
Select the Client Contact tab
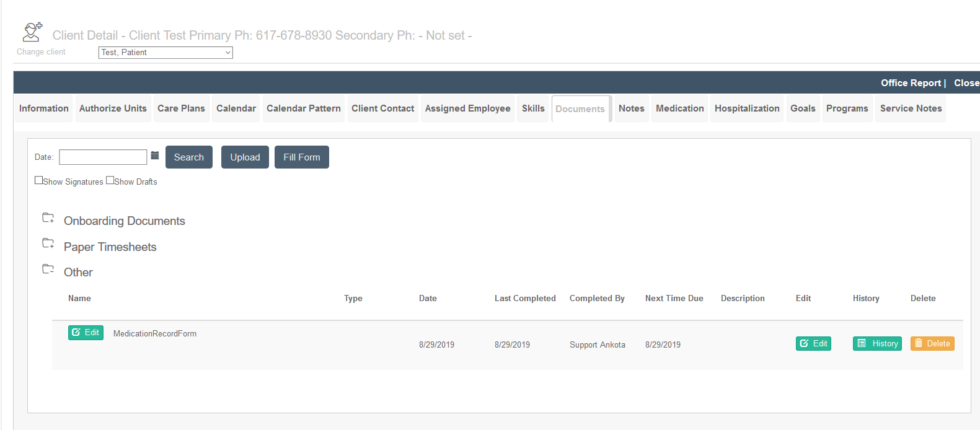point(382,108)
